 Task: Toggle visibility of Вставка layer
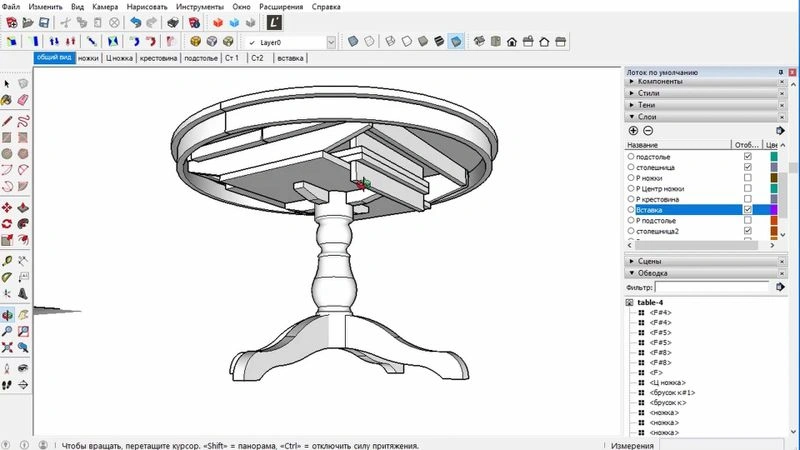point(747,210)
